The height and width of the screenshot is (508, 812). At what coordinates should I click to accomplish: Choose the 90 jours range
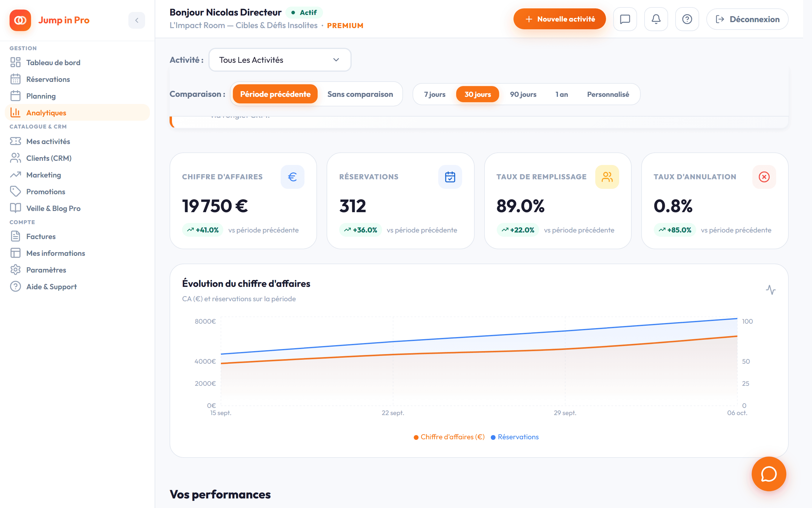pos(523,94)
